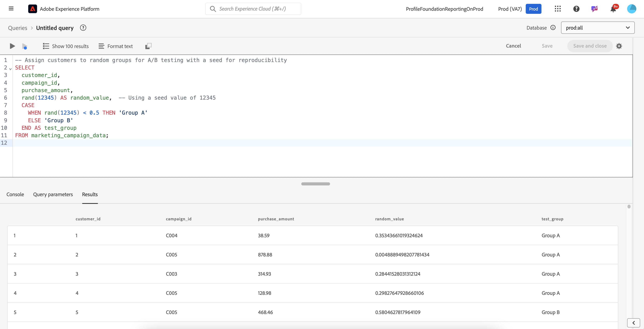Open query settings gear icon
644x329 pixels.
(619, 46)
